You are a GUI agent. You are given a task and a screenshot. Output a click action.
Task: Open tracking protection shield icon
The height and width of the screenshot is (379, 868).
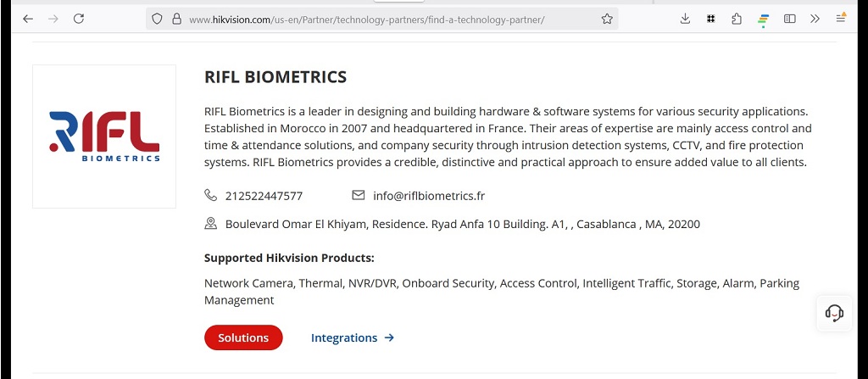click(157, 19)
